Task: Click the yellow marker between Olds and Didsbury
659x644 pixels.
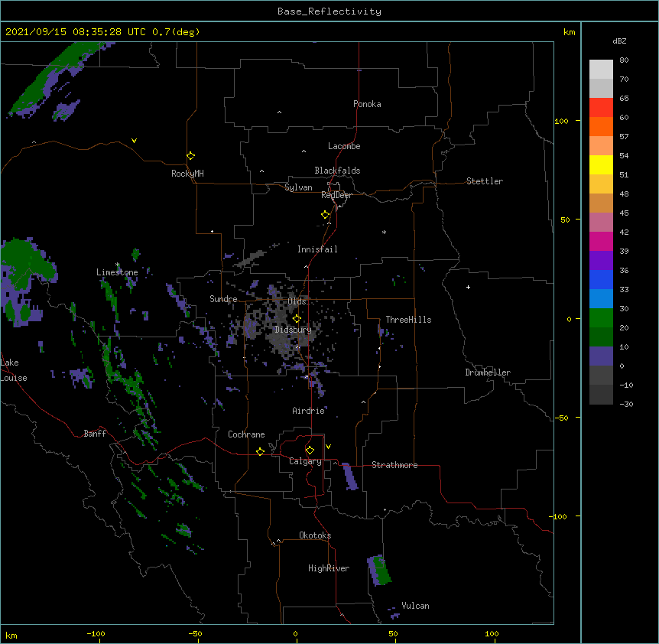Action: (x=297, y=319)
